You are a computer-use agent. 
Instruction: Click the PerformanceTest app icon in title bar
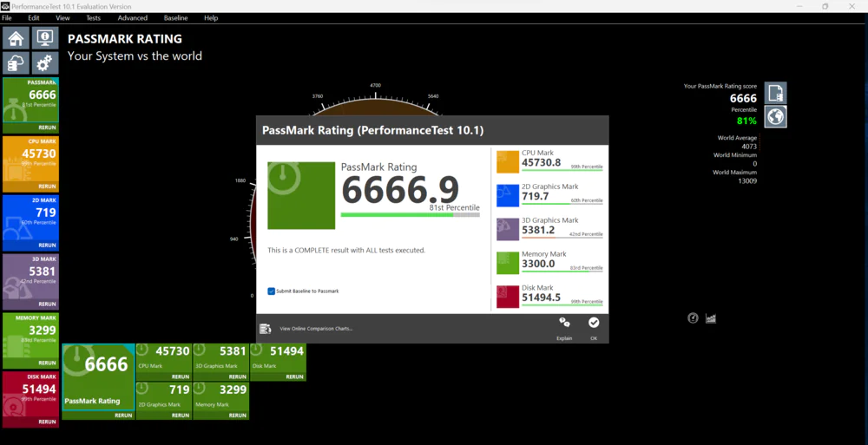(x=5, y=7)
